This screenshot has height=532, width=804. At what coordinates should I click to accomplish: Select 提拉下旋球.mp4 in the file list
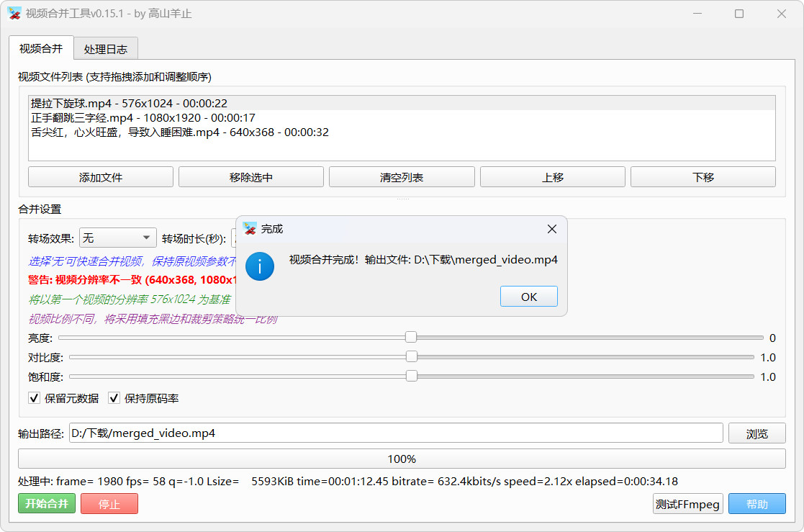click(x=402, y=103)
